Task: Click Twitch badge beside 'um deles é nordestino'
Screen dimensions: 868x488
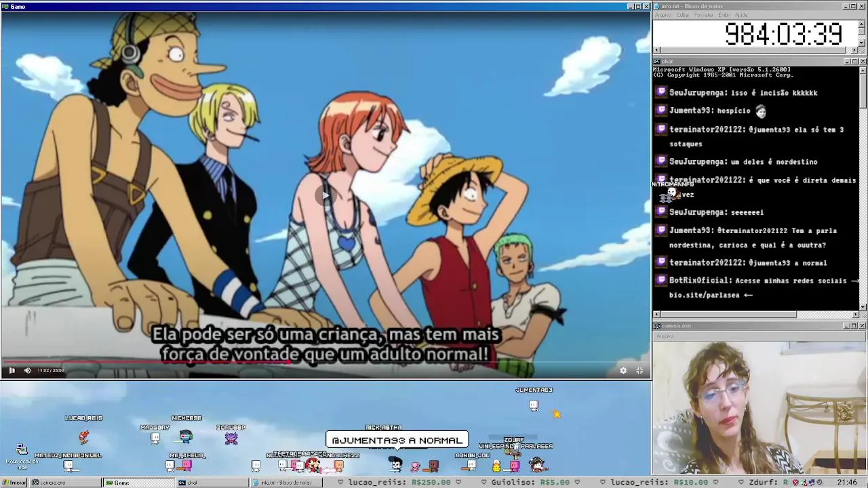Action: coord(661,161)
